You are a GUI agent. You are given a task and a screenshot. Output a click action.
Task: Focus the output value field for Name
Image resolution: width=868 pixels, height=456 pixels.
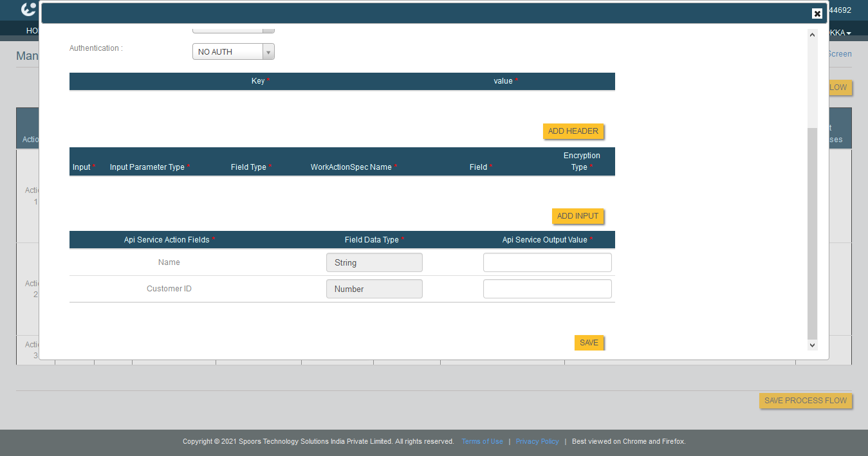click(547, 262)
